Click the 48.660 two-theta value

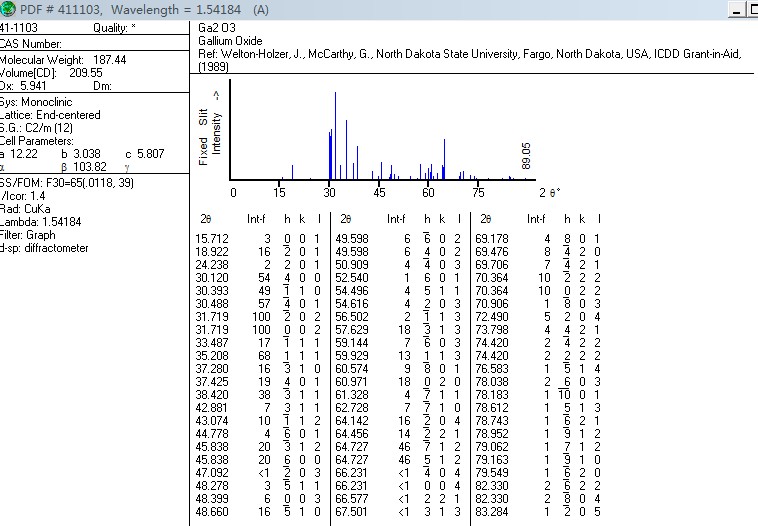(212, 512)
